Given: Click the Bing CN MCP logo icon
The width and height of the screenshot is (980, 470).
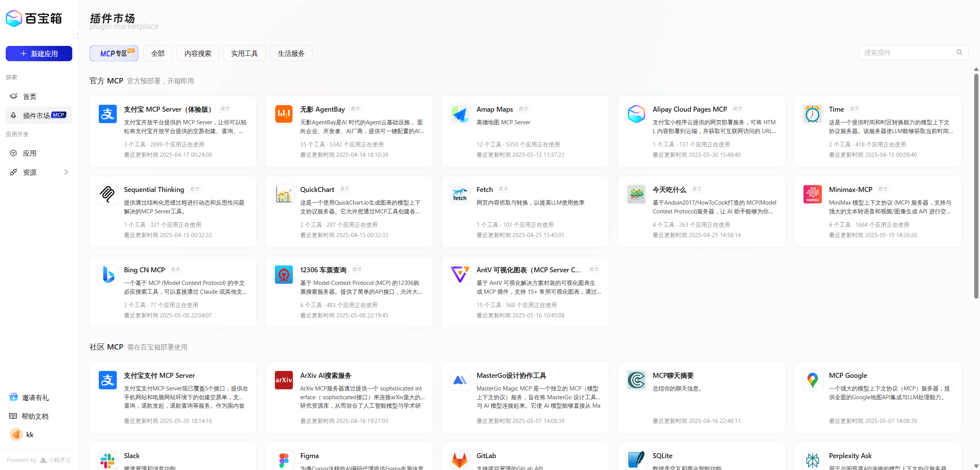Looking at the screenshot, I should click(x=108, y=275).
